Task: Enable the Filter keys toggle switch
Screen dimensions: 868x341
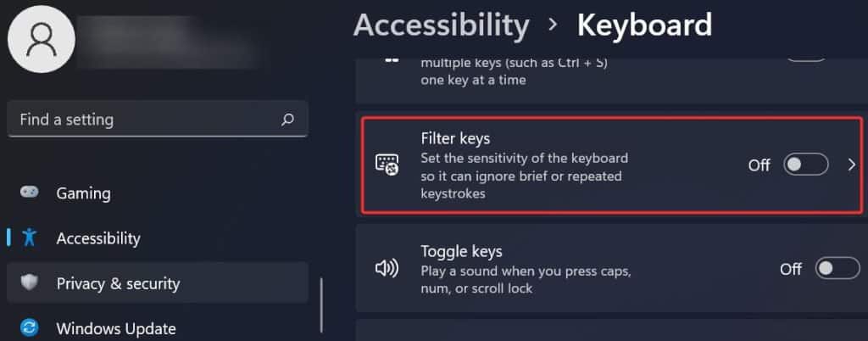Action: [805, 165]
